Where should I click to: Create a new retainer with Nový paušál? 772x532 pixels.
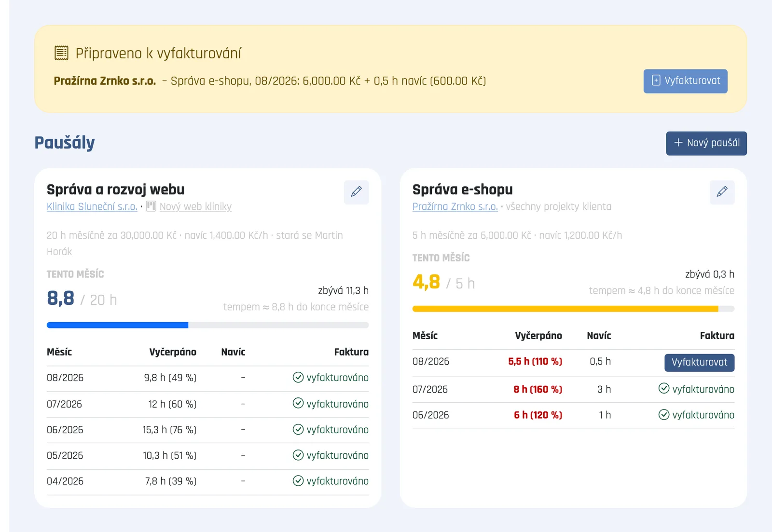(x=706, y=143)
